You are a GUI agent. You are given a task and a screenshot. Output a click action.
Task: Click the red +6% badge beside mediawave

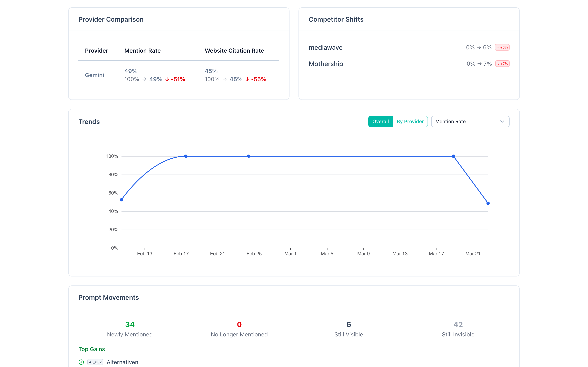[502, 48]
